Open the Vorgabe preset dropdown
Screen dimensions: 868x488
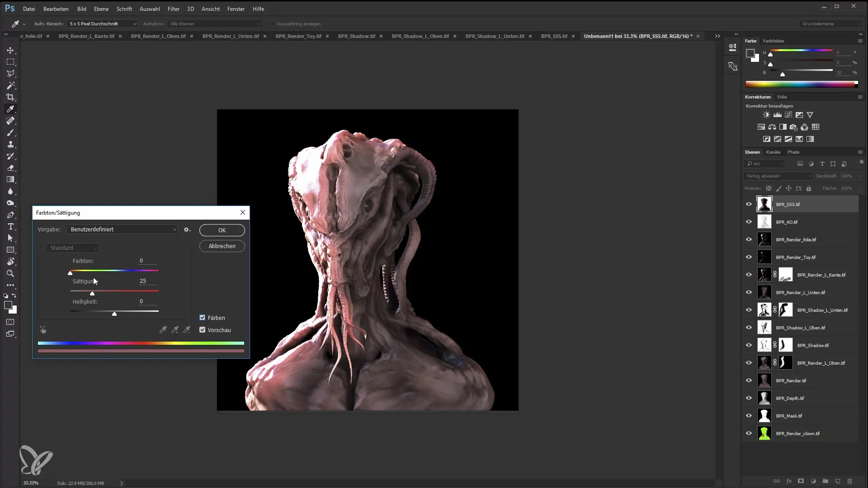coord(122,230)
